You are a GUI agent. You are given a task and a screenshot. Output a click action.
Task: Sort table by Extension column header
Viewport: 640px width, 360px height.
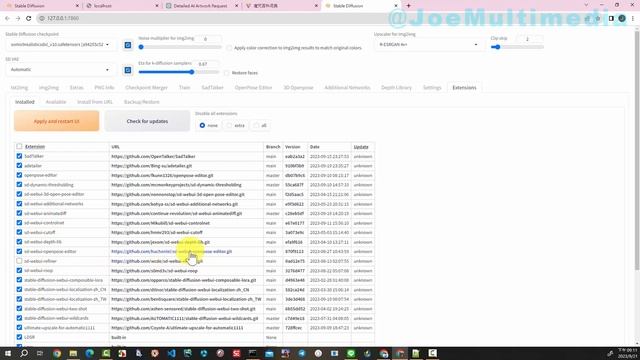35,147
